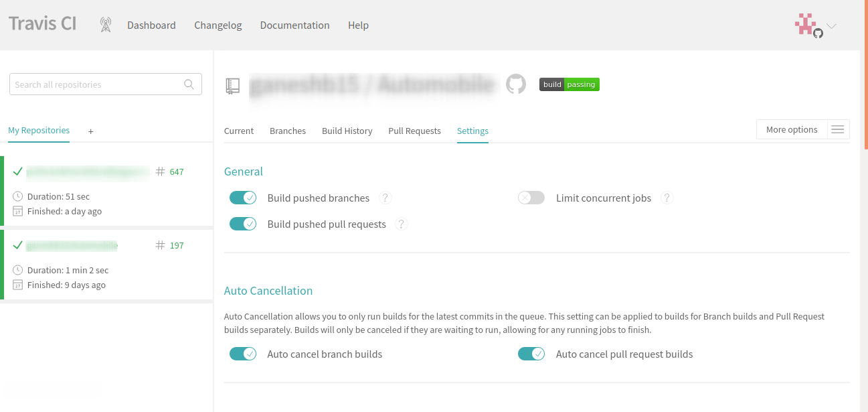This screenshot has height=412, width=868.
Task: Toggle Auto cancel pull request builds
Action: coord(531,354)
